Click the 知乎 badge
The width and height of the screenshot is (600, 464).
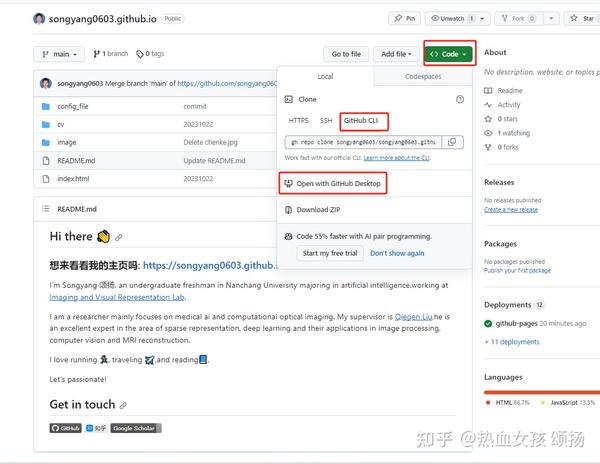pos(96,428)
